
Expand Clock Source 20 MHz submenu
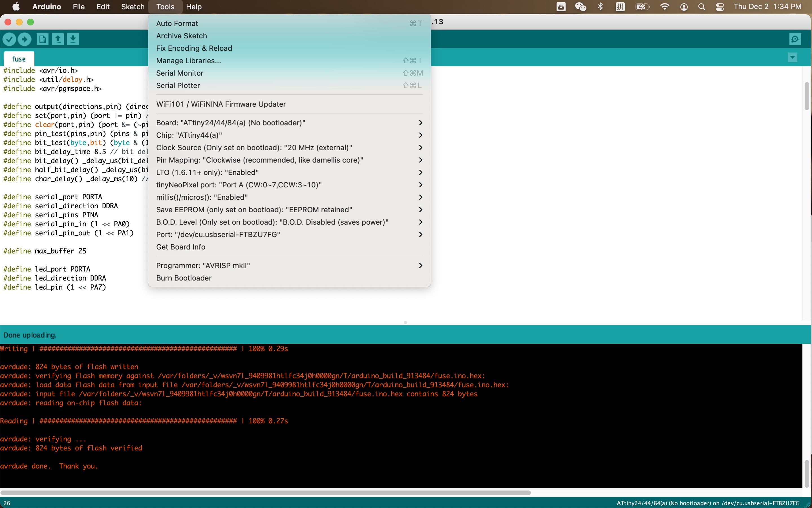click(x=289, y=148)
